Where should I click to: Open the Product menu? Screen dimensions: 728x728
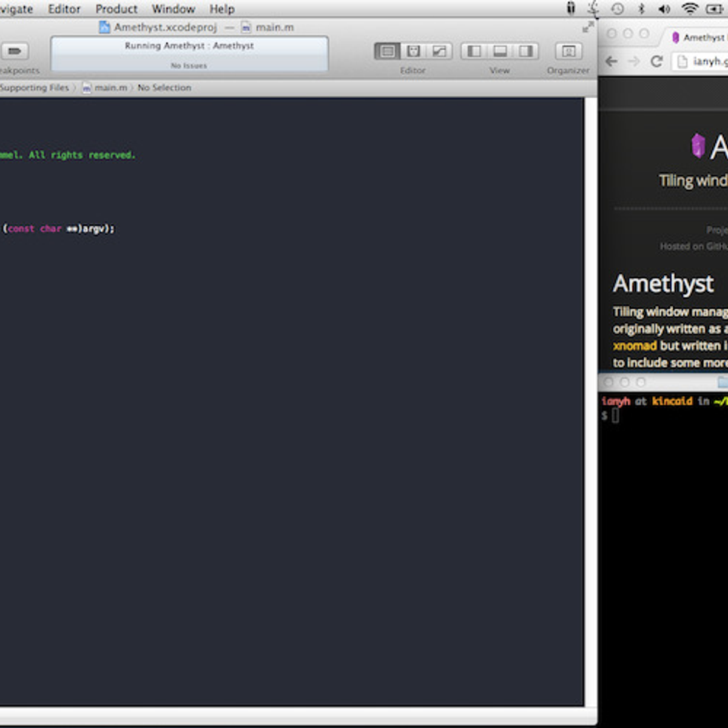116,9
